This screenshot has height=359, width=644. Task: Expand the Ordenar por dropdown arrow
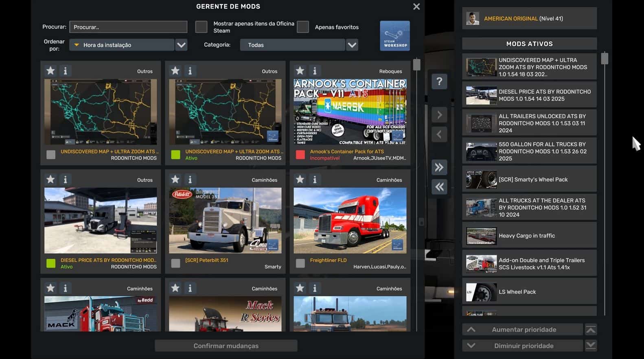coord(181,45)
